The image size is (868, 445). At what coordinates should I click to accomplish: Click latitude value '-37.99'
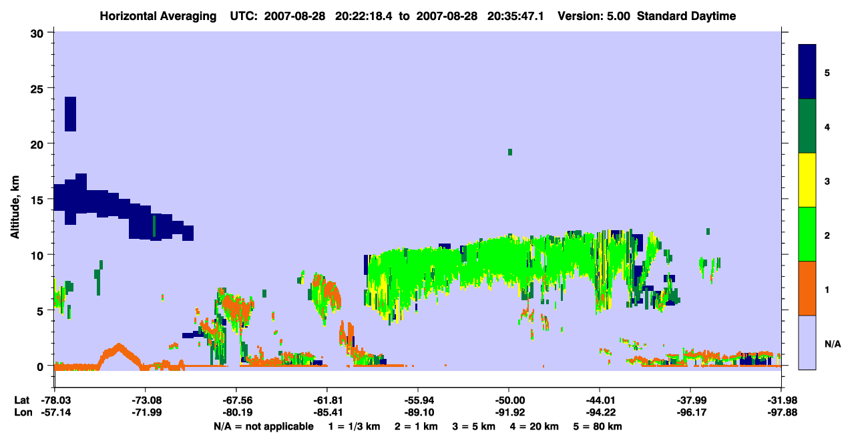(690, 400)
